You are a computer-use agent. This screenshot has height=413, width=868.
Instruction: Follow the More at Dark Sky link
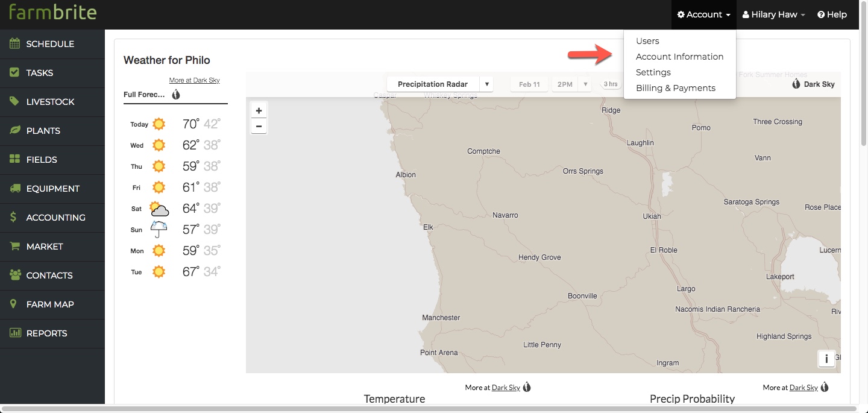(194, 80)
